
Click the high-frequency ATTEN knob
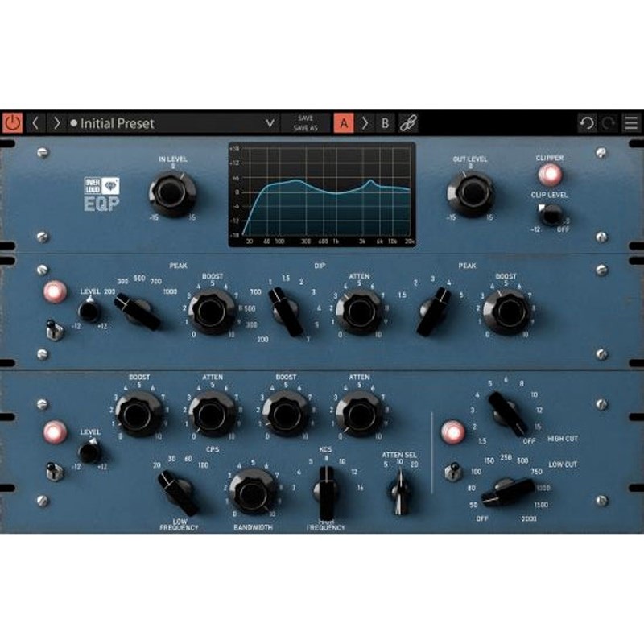(x=359, y=414)
